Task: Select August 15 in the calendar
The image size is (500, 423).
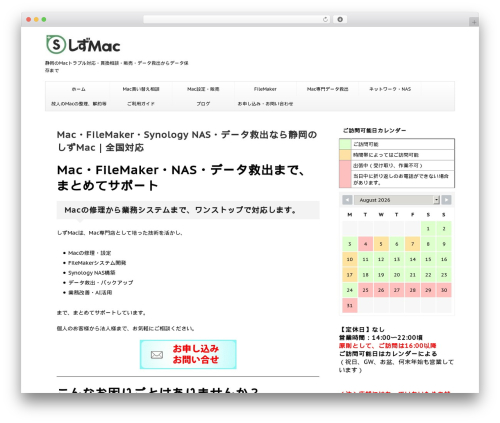Action: 428,259
